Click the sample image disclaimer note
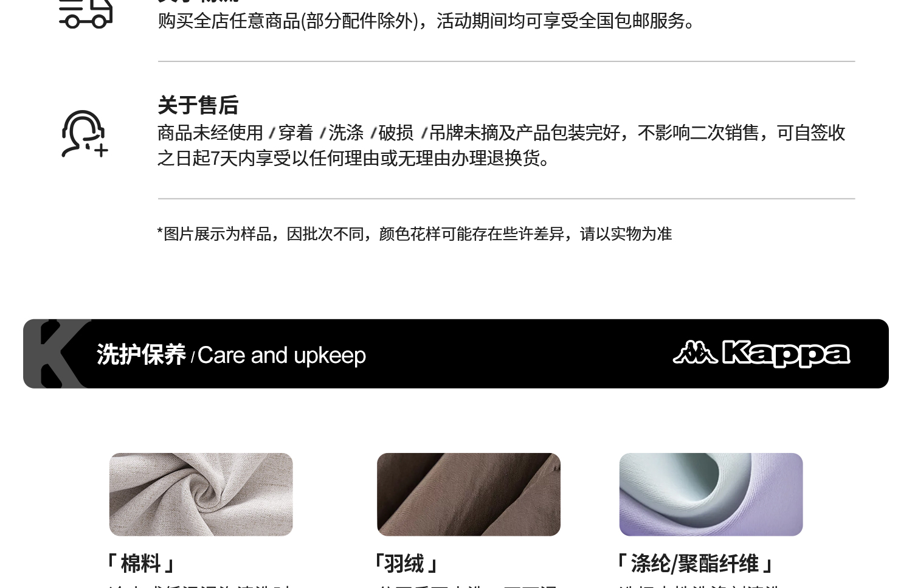The width and height of the screenshot is (912, 588). 414,234
